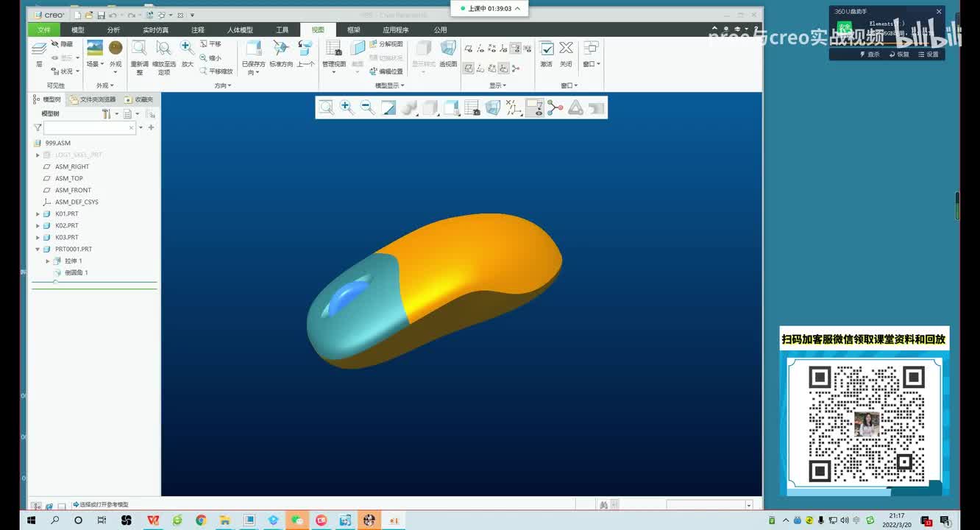Click the model tree search field
980x530 pixels.
(90, 128)
